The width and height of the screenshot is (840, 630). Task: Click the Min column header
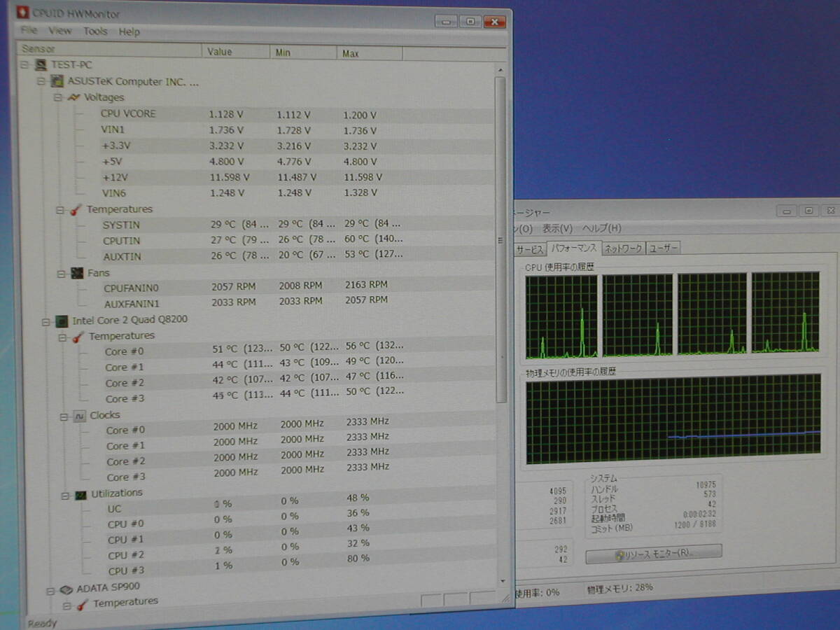pyautogui.click(x=303, y=52)
